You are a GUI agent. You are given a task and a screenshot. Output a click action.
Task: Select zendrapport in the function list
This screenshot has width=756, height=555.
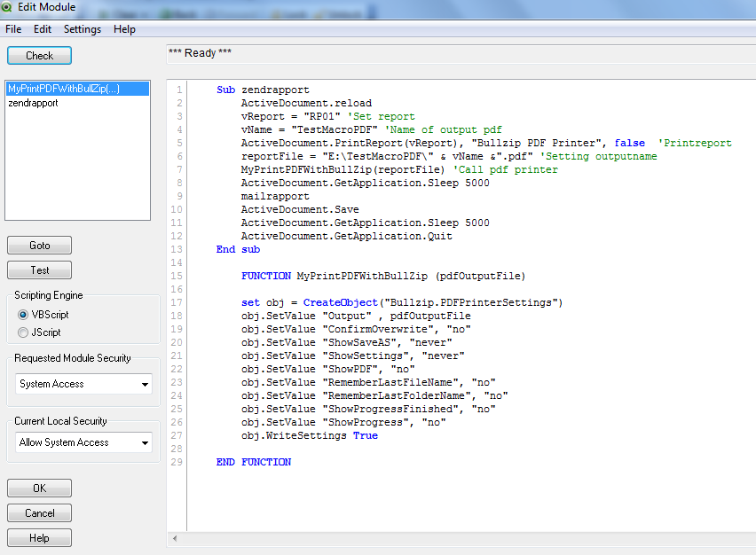click(33, 103)
